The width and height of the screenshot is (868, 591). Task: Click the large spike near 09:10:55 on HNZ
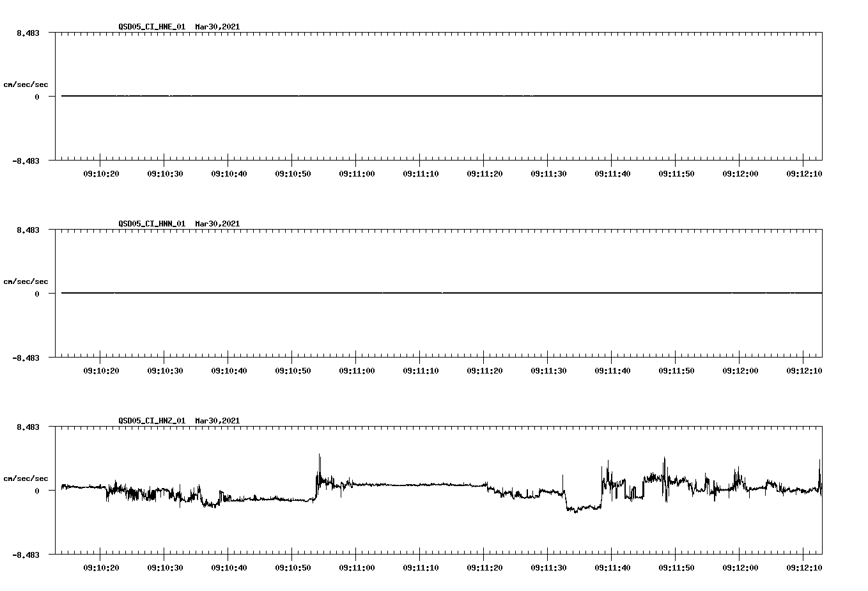pos(320,459)
